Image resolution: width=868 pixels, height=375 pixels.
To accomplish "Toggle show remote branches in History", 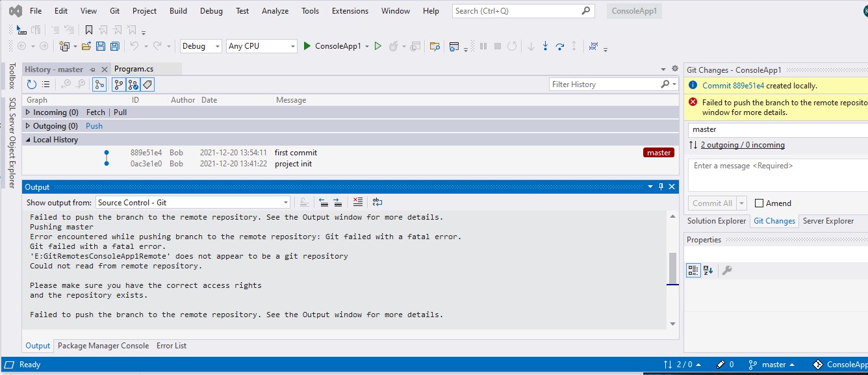I will [x=133, y=84].
